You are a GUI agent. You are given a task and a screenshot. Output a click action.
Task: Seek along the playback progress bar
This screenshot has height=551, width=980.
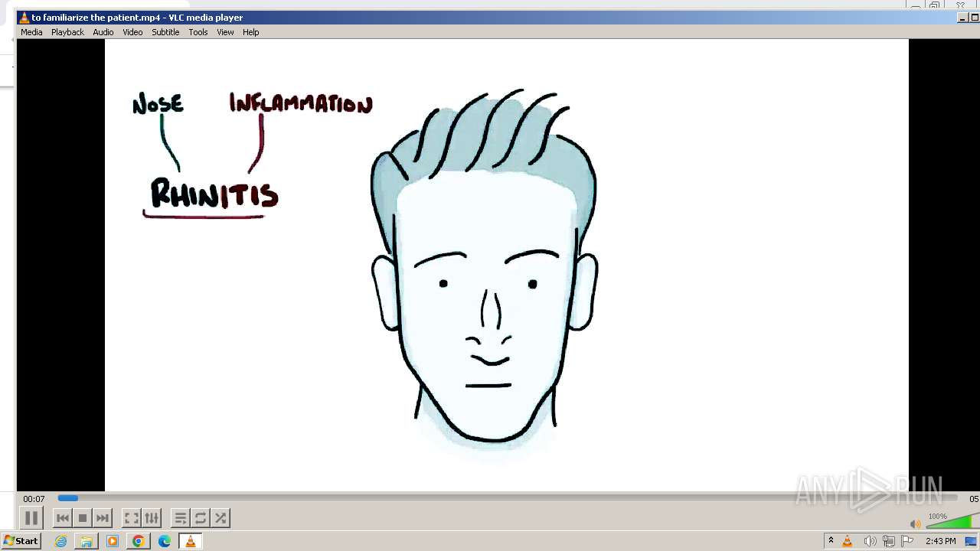pyautogui.click(x=508, y=498)
